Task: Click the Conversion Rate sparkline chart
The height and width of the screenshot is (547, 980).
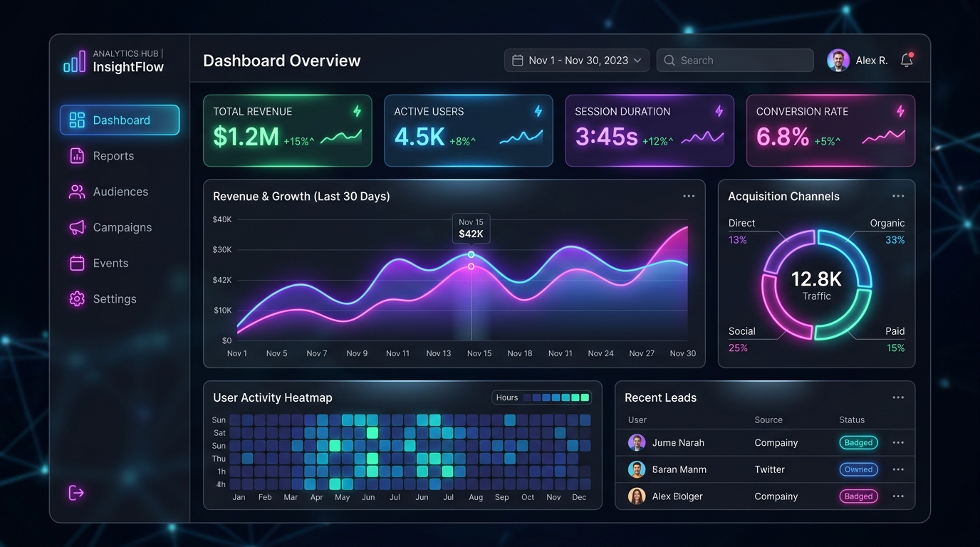Action: click(x=884, y=137)
